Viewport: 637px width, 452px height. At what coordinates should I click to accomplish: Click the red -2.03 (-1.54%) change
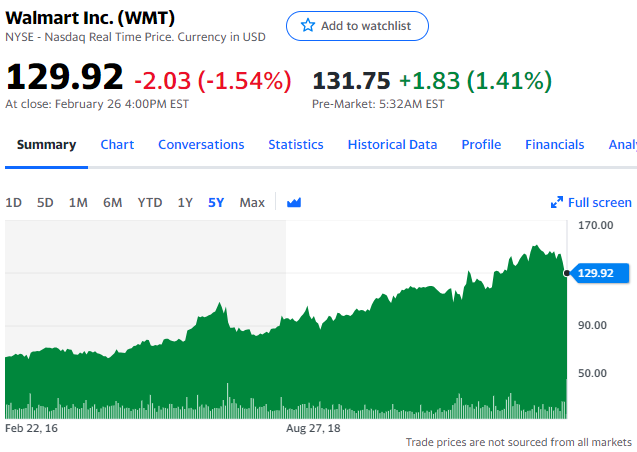click(213, 80)
